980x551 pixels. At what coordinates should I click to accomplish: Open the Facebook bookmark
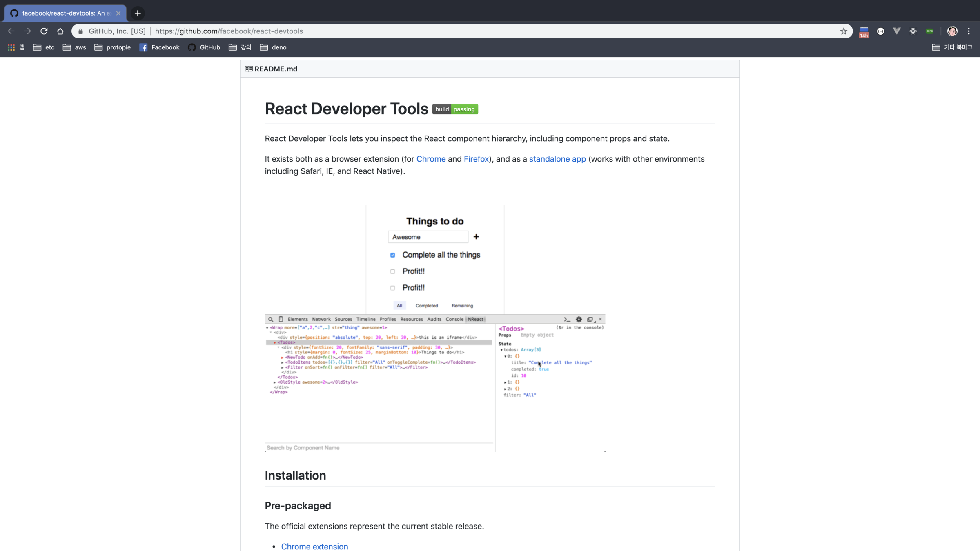[x=159, y=47]
